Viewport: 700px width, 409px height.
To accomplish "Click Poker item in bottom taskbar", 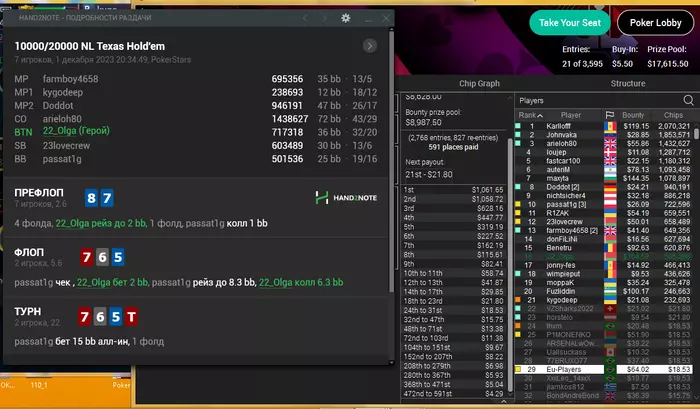I will 121,385.
